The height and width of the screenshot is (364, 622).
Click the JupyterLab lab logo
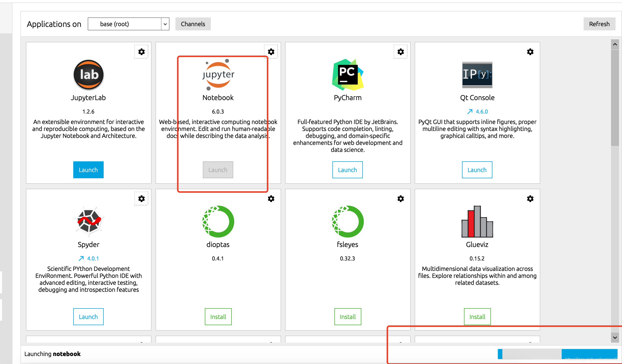(x=88, y=75)
